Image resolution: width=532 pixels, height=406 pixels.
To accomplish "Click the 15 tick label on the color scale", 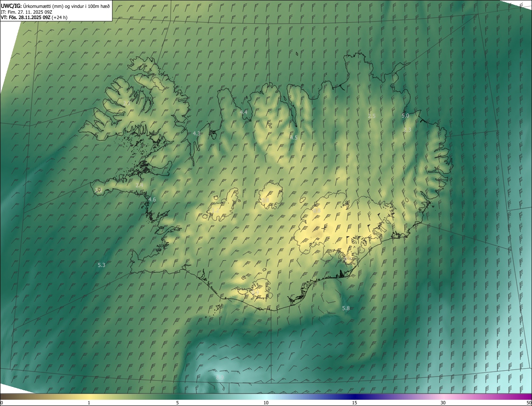I will tap(355, 403).
